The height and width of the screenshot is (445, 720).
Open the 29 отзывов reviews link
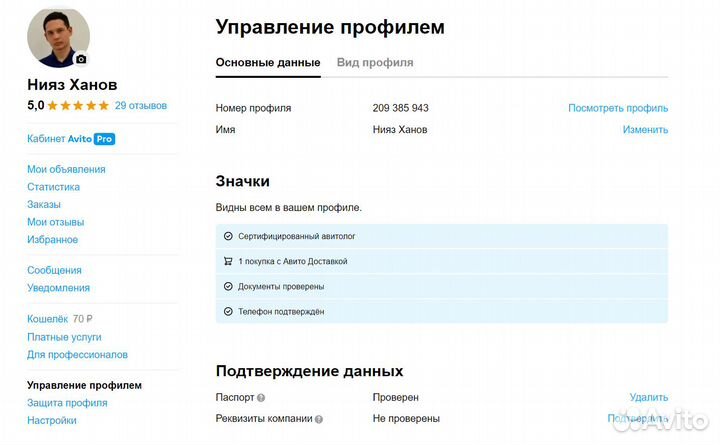[x=141, y=106]
